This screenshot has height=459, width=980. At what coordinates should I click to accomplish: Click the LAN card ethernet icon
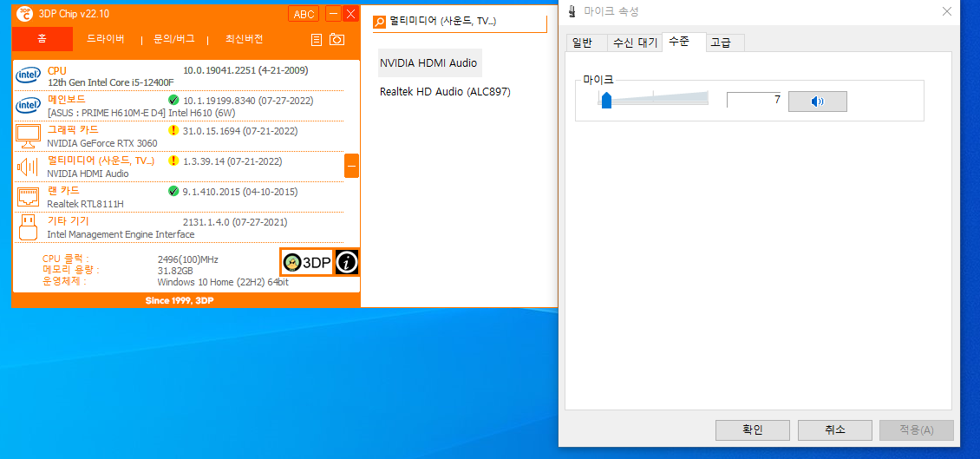tap(28, 196)
